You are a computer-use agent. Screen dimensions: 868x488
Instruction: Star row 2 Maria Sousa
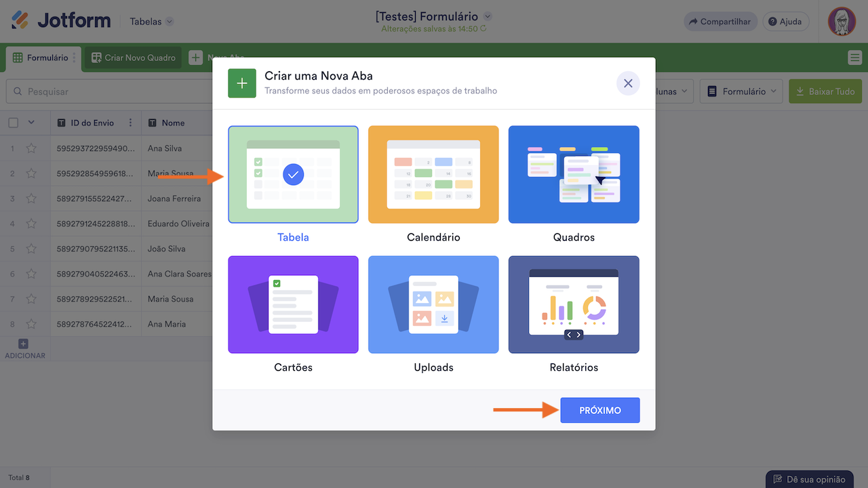[31, 174]
